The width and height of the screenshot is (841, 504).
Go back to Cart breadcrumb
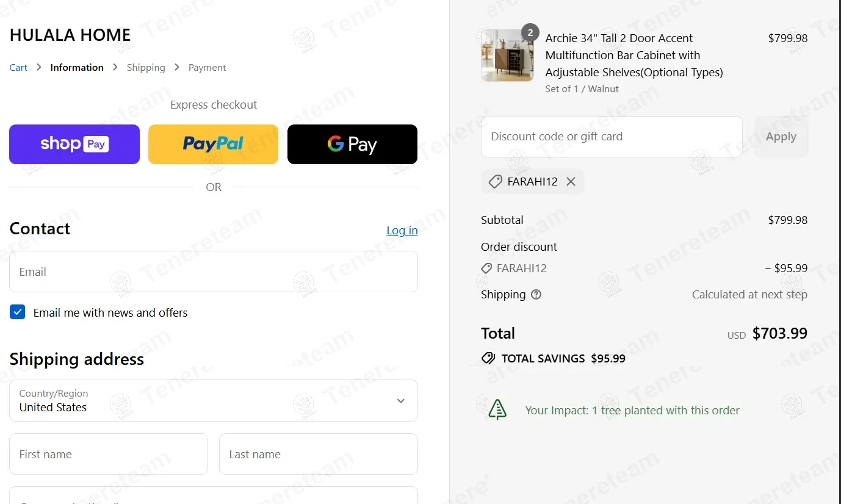point(18,68)
